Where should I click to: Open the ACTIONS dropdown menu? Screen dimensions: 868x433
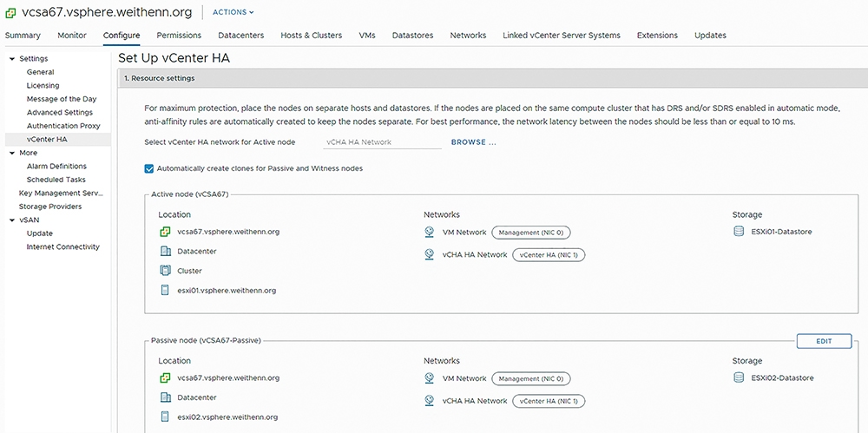point(233,12)
